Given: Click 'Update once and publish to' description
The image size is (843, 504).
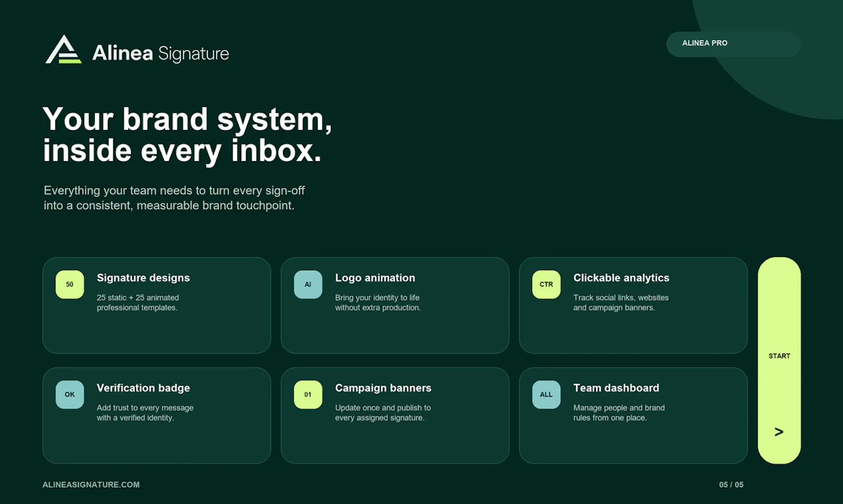Looking at the screenshot, I should pyautogui.click(x=383, y=408).
